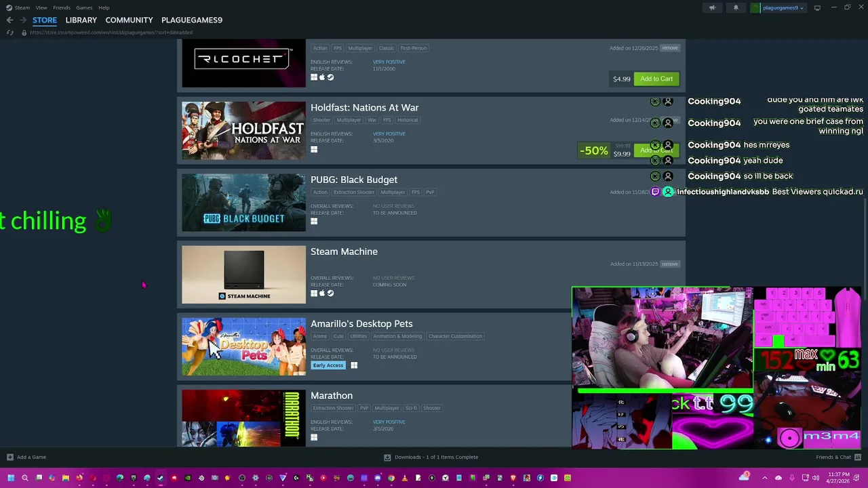Click the Windows icon beside Early Access badge
868x488 pixels.
click(x=354, y=365)
